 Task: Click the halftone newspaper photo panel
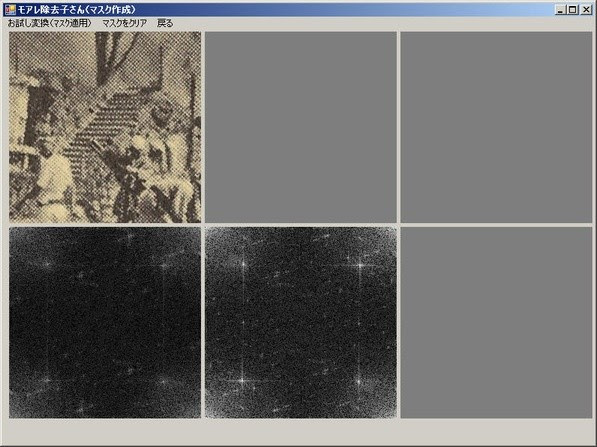point(105,127)
